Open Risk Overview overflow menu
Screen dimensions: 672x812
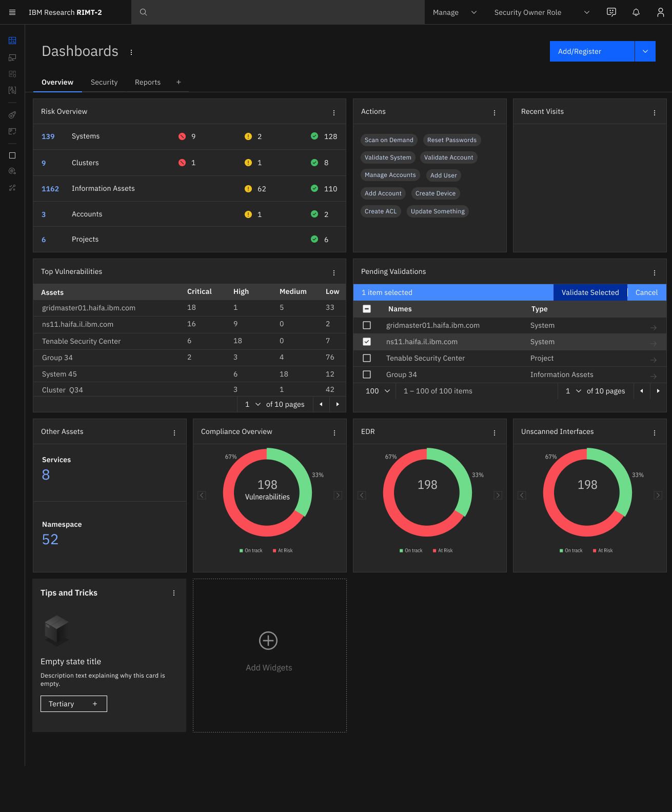tap(334, 113)
